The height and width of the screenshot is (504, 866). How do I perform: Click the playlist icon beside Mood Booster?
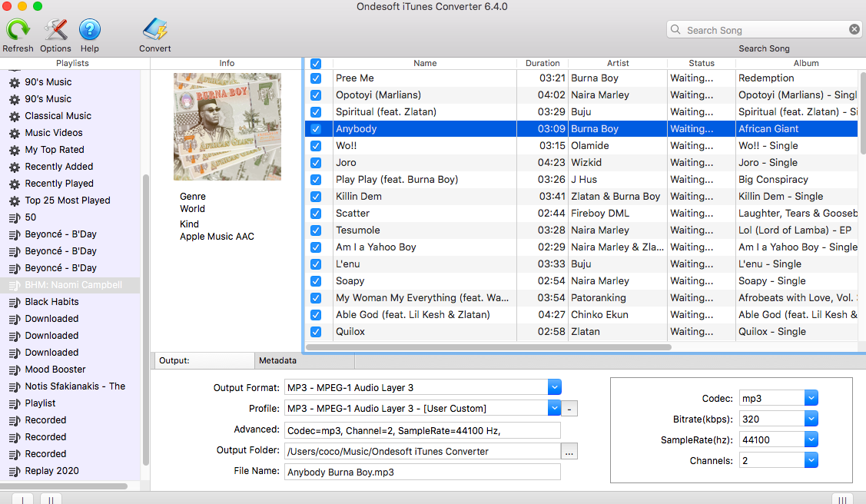tap(15, 370)
